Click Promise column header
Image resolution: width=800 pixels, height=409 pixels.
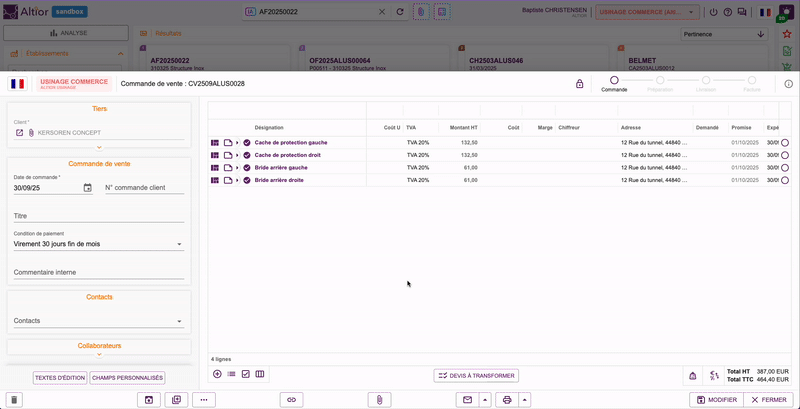[x=741, y=127]
